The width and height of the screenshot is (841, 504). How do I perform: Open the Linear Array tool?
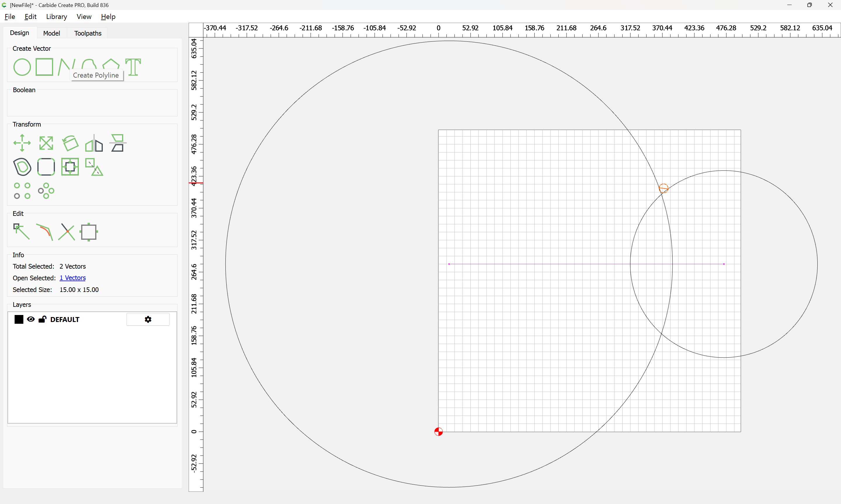click(22, 190)
